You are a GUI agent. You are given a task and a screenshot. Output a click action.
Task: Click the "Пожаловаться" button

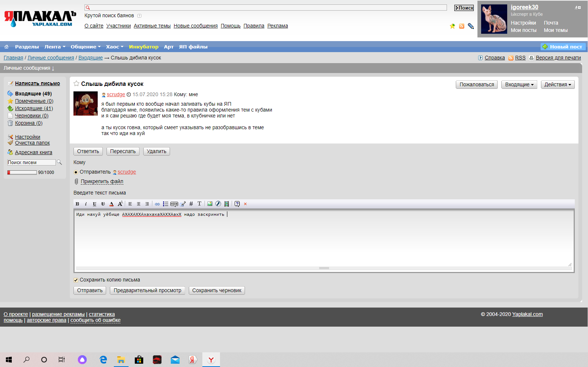tap(477, 84)
